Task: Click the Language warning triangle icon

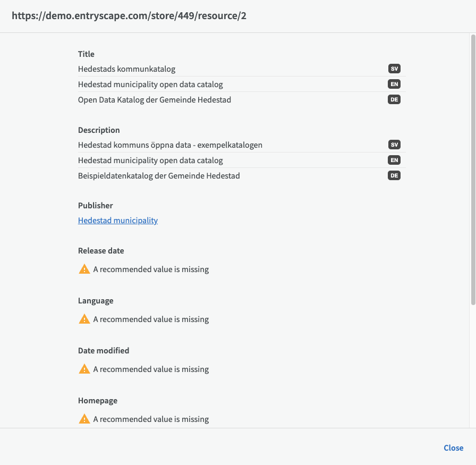Action: click(84, 319)
